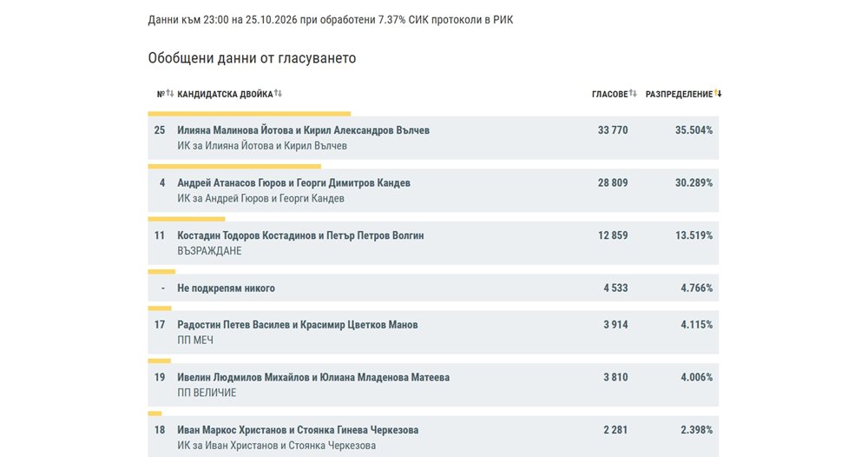Image resolution: width=868 pixels, height=457 pixels.
Task: Click the Обобщени данни от гласуването heading
Action: click(x=252, y=58)
